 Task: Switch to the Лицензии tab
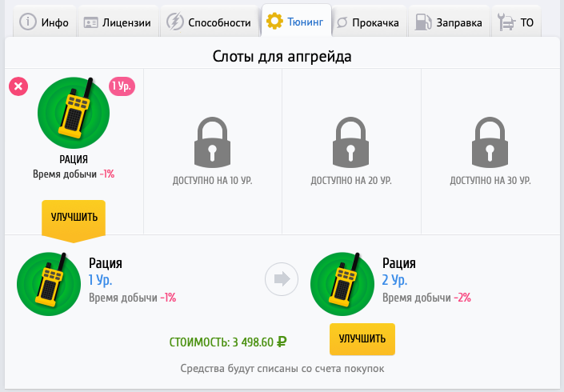click(x=118, y=22)
